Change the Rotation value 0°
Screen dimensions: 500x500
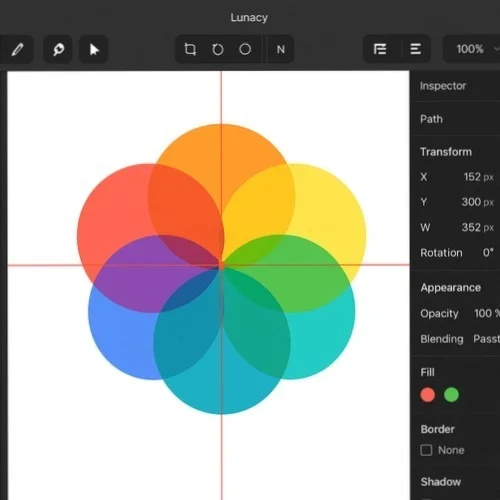point(488,253)
